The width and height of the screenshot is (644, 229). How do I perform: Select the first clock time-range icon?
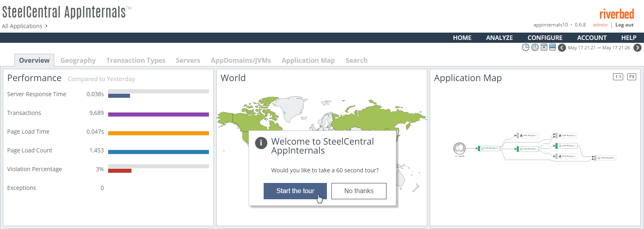[x=526, y=47]
